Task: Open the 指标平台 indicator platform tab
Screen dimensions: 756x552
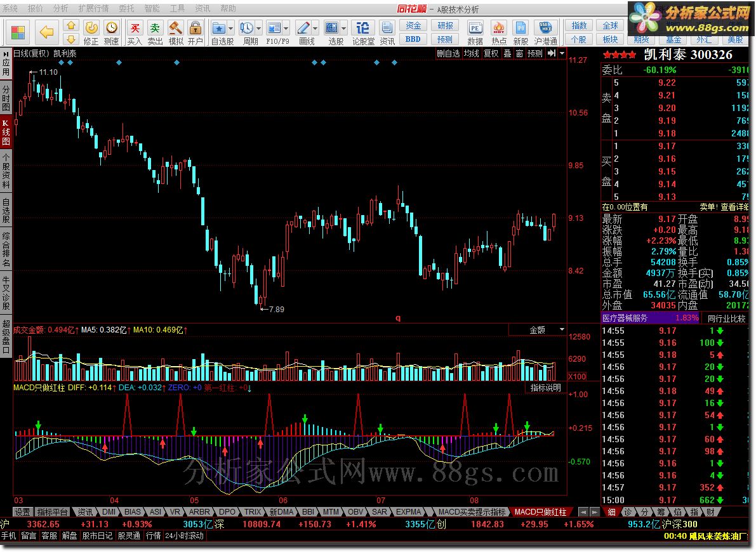Action: [52, 512]
